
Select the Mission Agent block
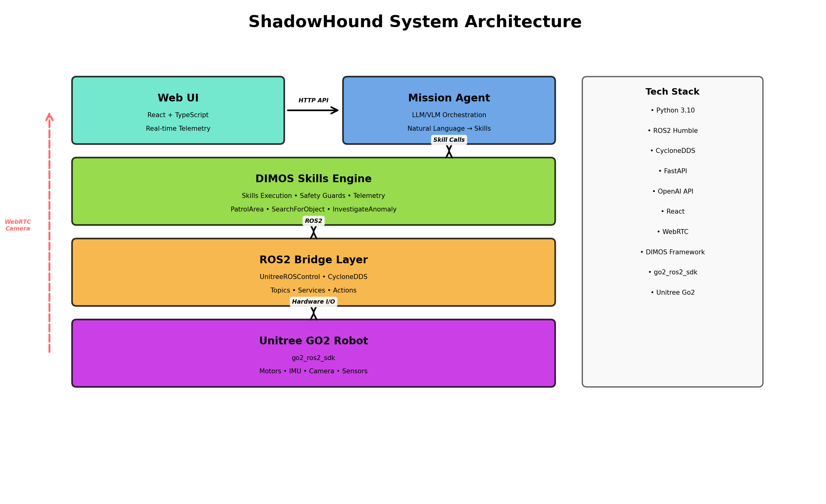[x=449, y=111]
